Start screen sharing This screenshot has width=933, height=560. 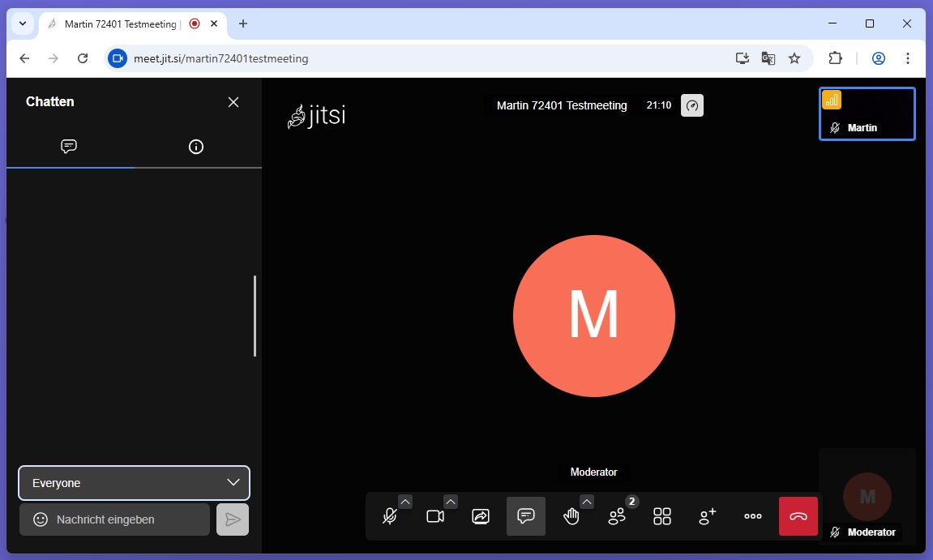[x=480, y=516]
